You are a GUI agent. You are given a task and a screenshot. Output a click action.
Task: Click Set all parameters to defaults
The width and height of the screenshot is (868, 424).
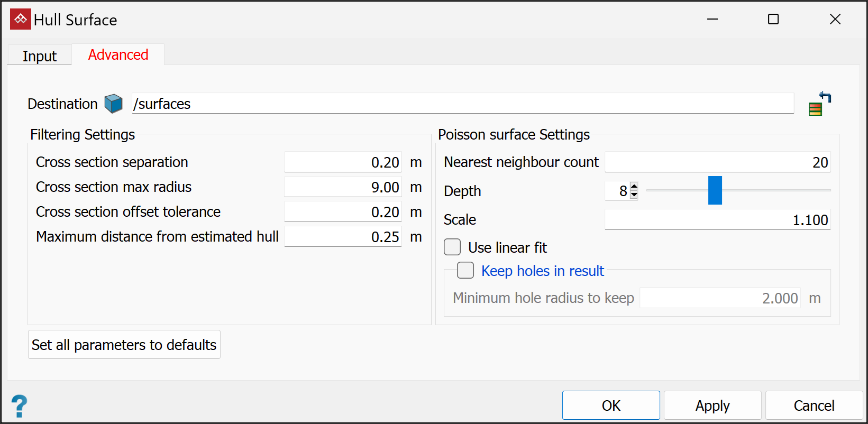tap(124, 345)
